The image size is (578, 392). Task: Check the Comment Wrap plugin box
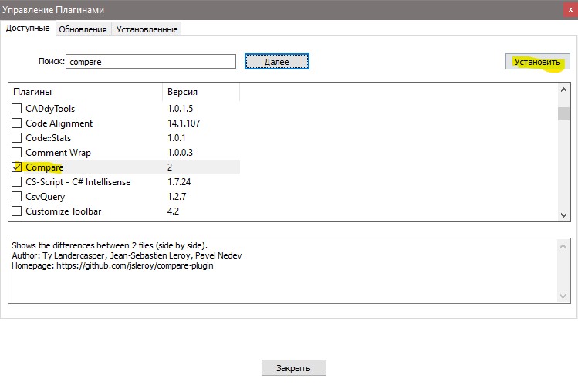point(16,152)
